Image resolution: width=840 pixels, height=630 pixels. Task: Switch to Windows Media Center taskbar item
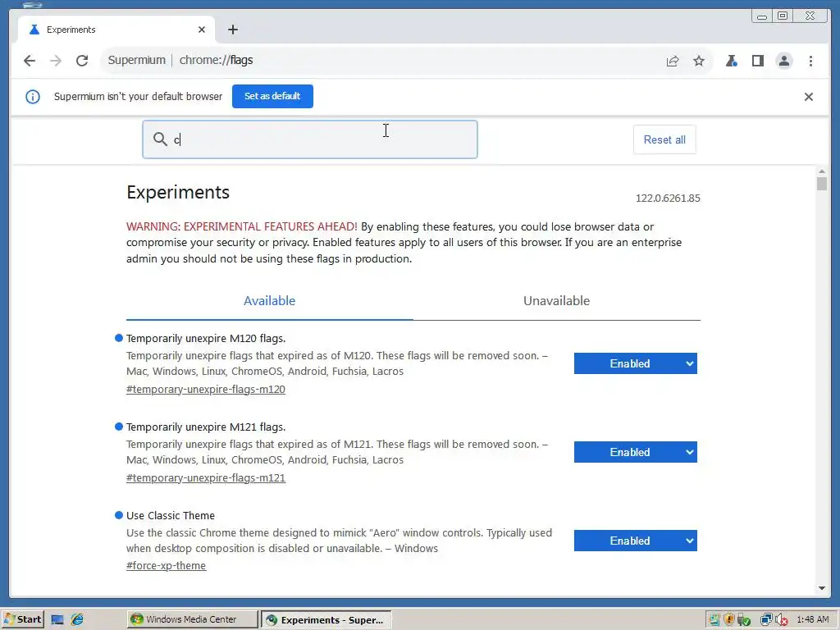(192, 620)
